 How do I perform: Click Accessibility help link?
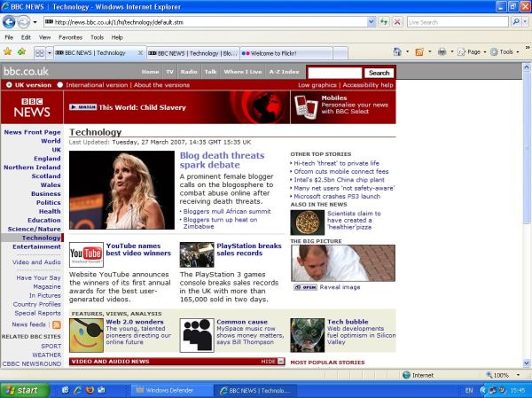tap(368, 85)
